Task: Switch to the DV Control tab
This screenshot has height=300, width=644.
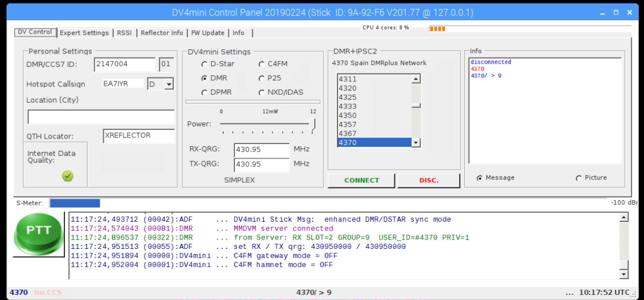Action: 35,32
